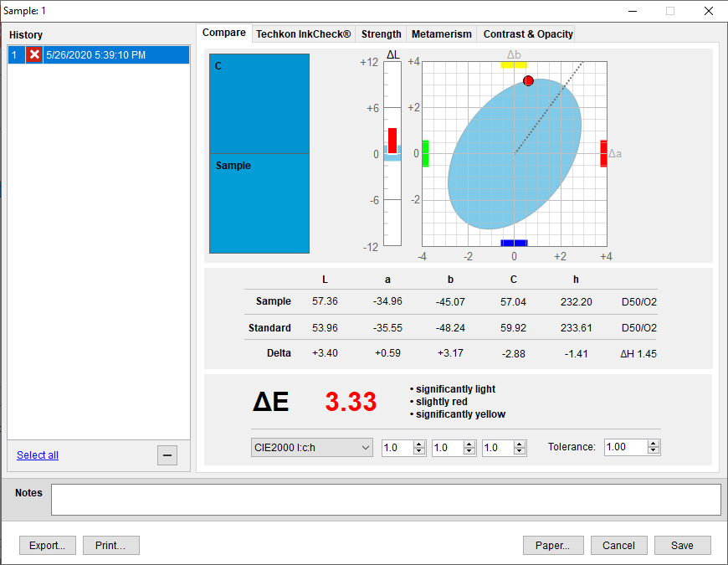Viewport: 728px width, 565px height.
Task: Open the Metamerism tab
Action: click(442, 34)
